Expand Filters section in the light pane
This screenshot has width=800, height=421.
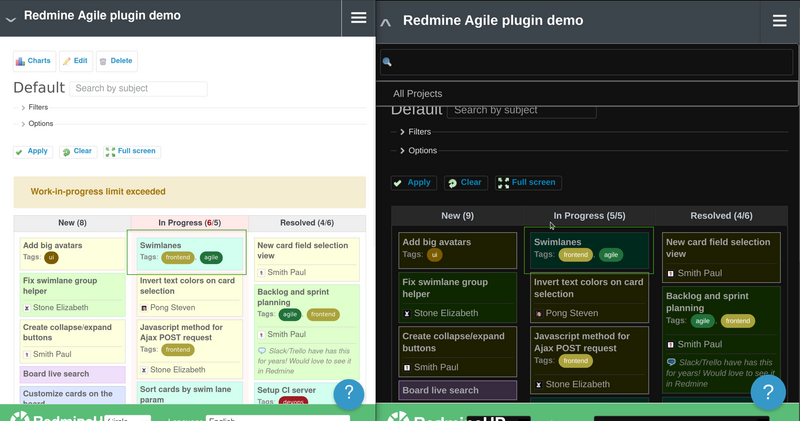[37, 107]
